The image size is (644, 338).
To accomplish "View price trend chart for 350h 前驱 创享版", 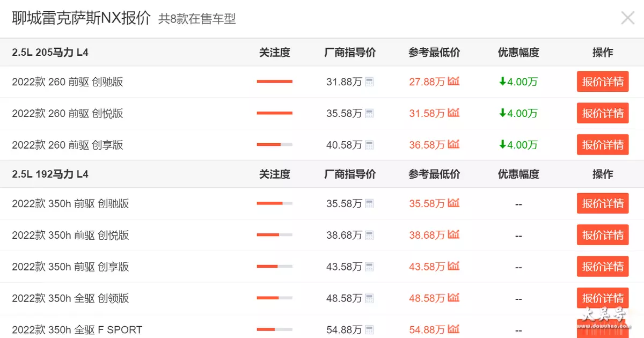I will pos(454,267).
